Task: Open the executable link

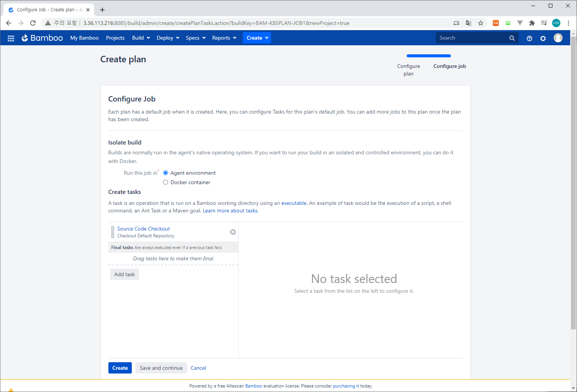Action: pos(294,203)
